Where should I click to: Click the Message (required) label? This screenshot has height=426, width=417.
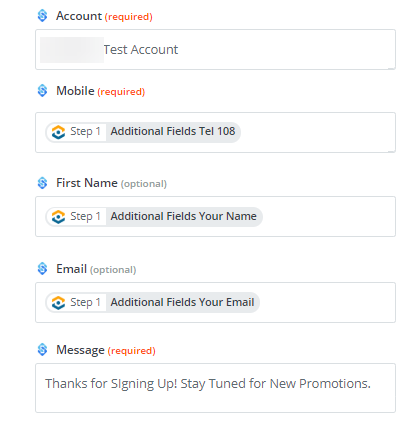click(106, 350)
